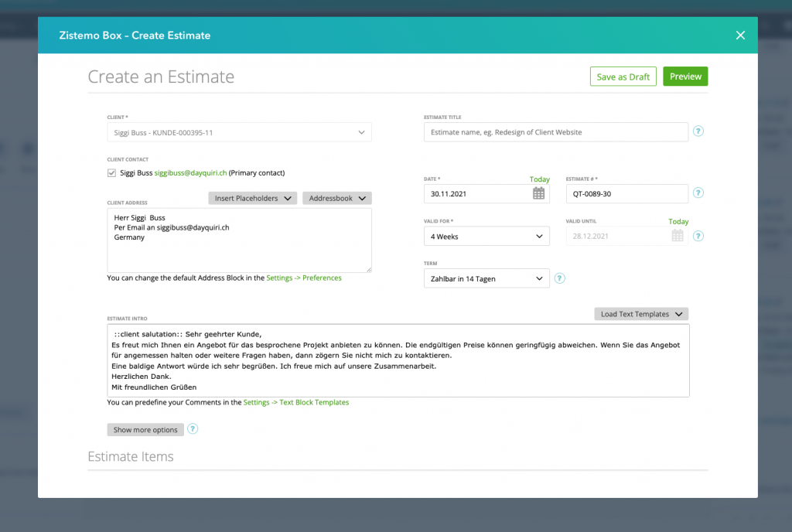792x532 pixels.
Task: Expand the Addressbook dropdown
Action: [x=337, y=199]
